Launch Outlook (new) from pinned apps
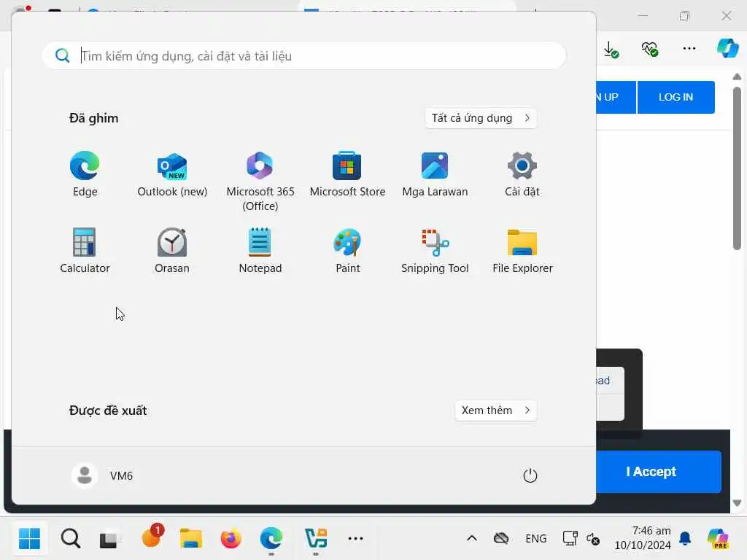The width and height of the screenshot is (747, 560). 172,174
